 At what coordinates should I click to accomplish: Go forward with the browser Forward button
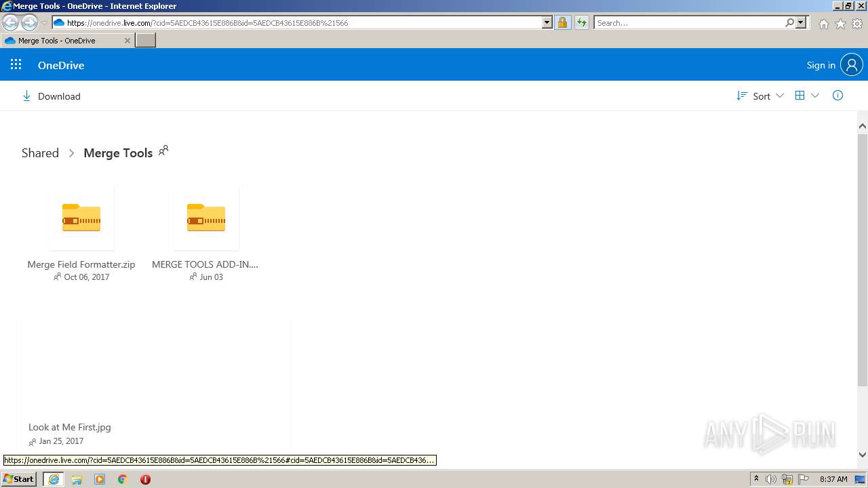click(29, 23)
